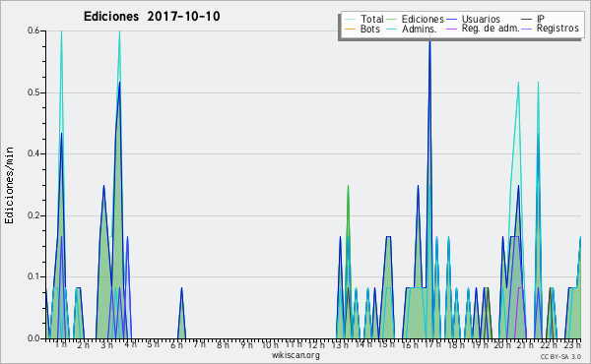Click the "10 h" x-axis label

tap(270, 344)
